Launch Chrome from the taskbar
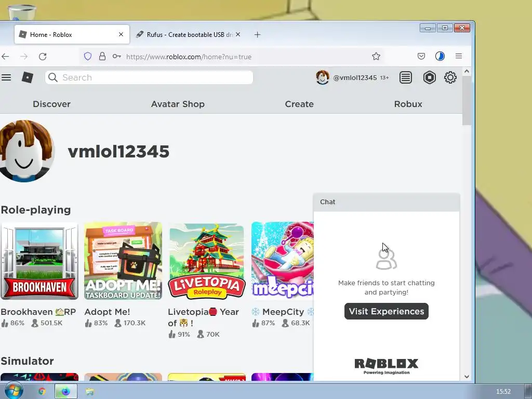The height and width of the screenshot is (399, 532). pyautogui.click(x=42, y=392)
